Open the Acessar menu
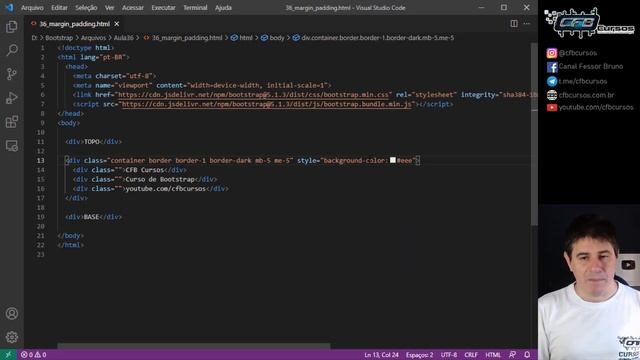 133,8
